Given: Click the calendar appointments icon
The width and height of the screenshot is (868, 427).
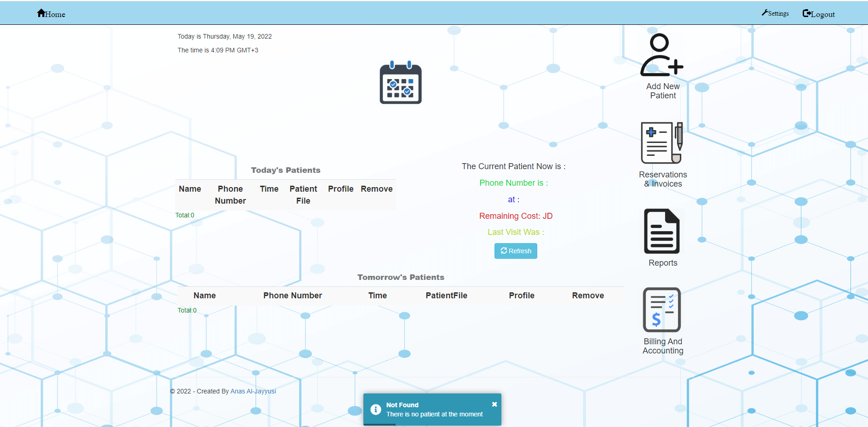Looking at the screenshot, I should click(x=400, y=84).
